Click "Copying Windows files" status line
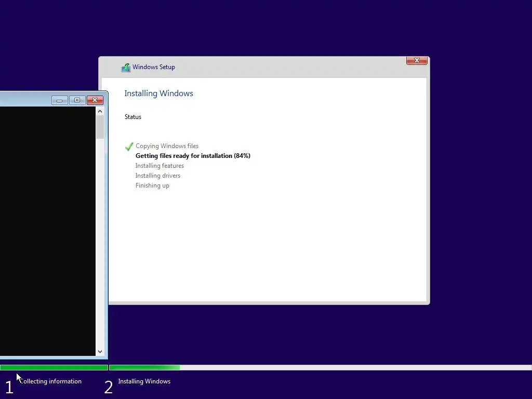Image resolution: width=532 pixels, height=399 pixels. pos(167,146)
